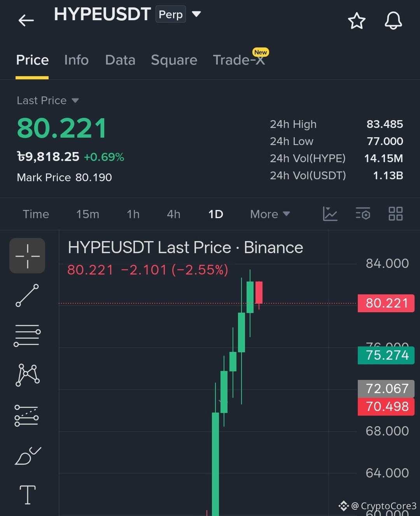Click the +0.69% change text

pos(104,157)
